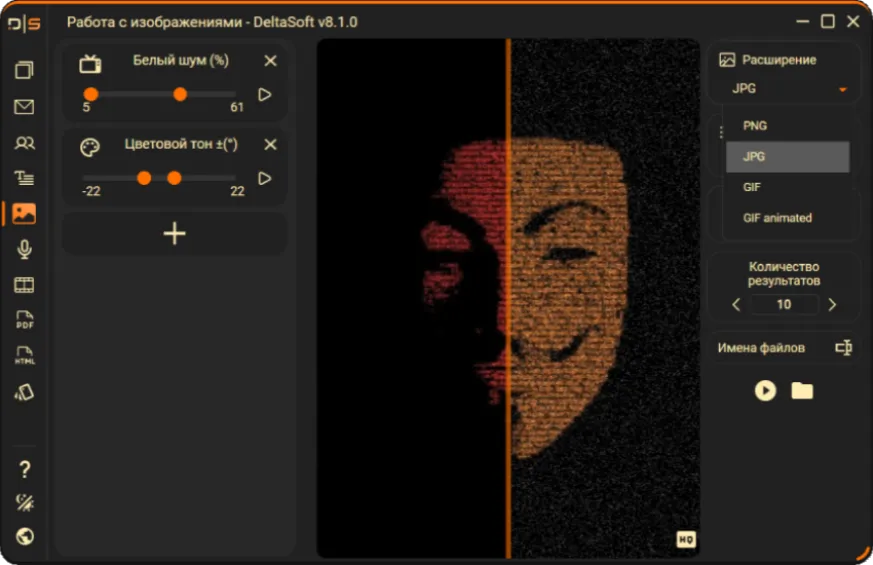Viewport: 873px width, 565px height.
Task: Click the DS logo icon
Action: tap(24, 24)
